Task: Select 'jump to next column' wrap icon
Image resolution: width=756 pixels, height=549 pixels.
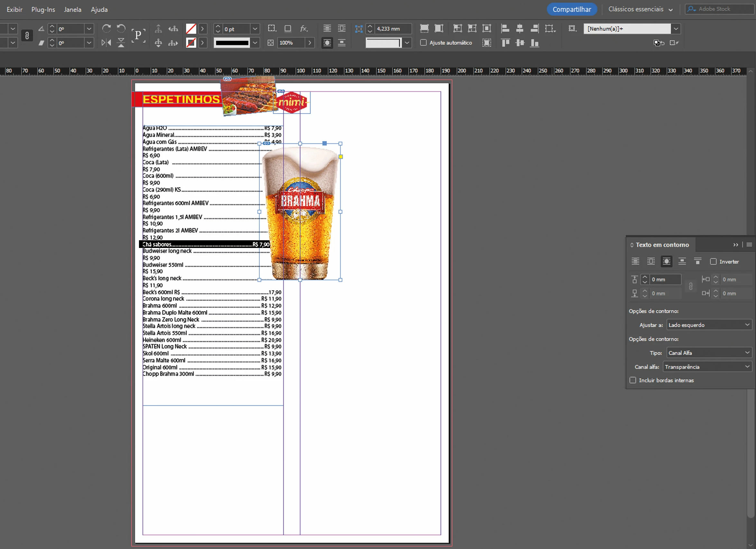Action: point(697,262)
